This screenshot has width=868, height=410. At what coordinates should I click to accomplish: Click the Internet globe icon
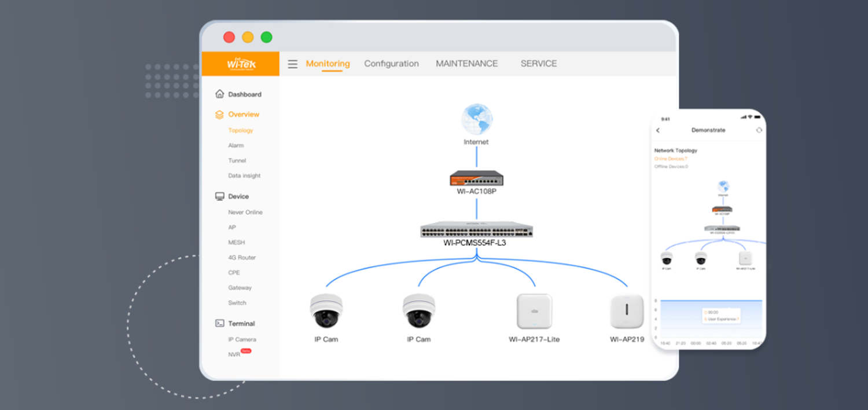476,119
